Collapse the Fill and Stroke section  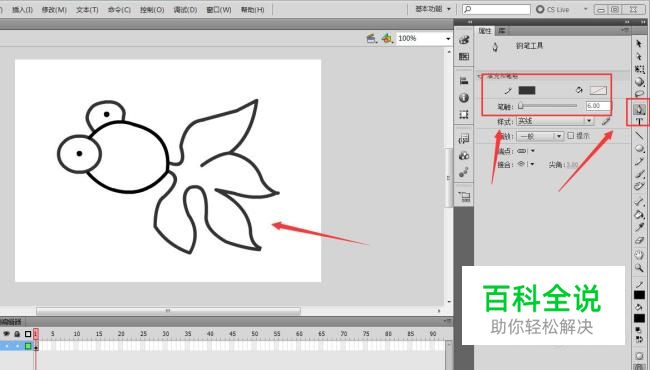[x=479, y=76]
